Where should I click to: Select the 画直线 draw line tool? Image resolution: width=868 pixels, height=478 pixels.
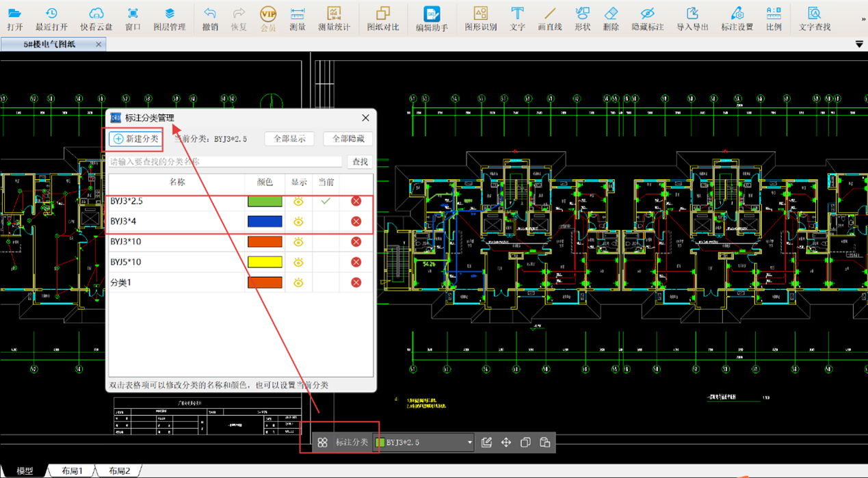pyautogui.click(x=550, y=18)
